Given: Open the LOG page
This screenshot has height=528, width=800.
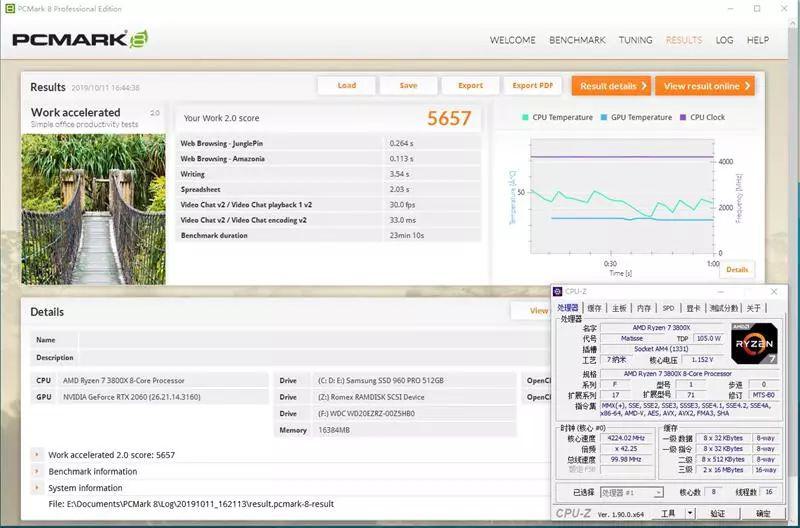Looking at the screenshot, I should pyautogui.click(x=724, y=40).
